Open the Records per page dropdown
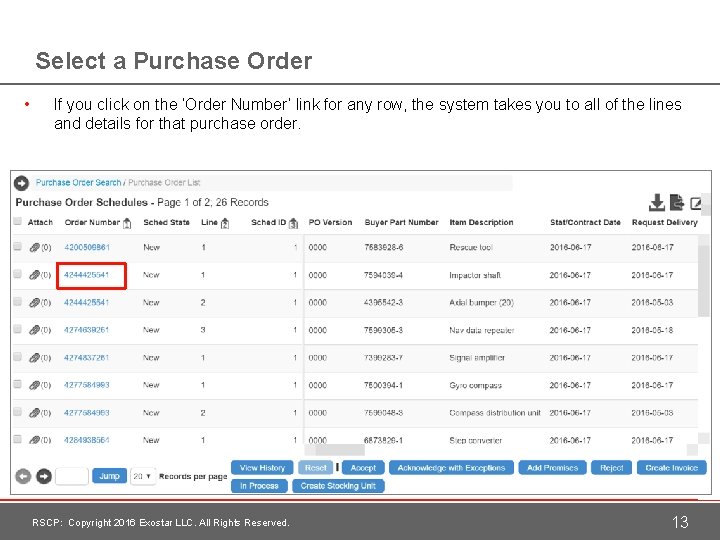720x540 pixels. click(143, 476)
